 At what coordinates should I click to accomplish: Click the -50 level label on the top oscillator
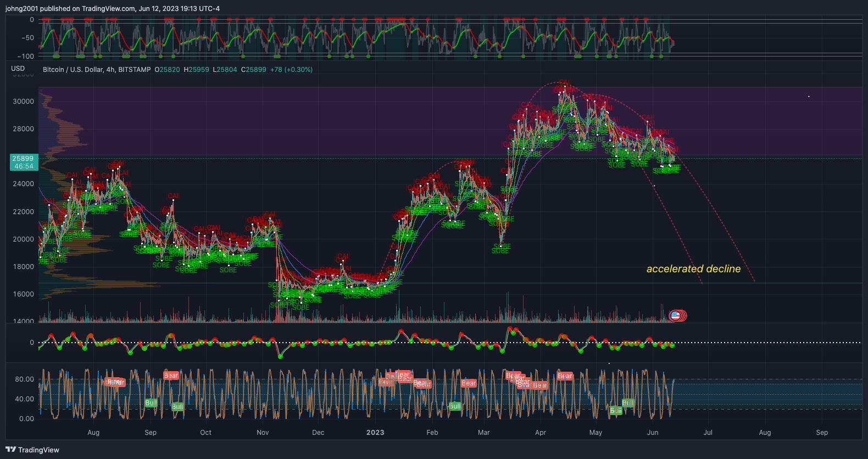click(27, 38)
